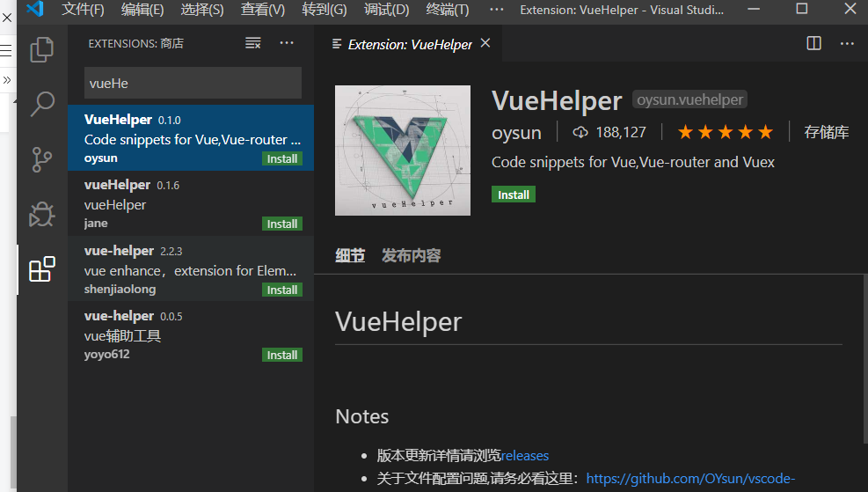Open editor more actions ellipsis menu
Screen dimensions: 868x492
(847, 43)
